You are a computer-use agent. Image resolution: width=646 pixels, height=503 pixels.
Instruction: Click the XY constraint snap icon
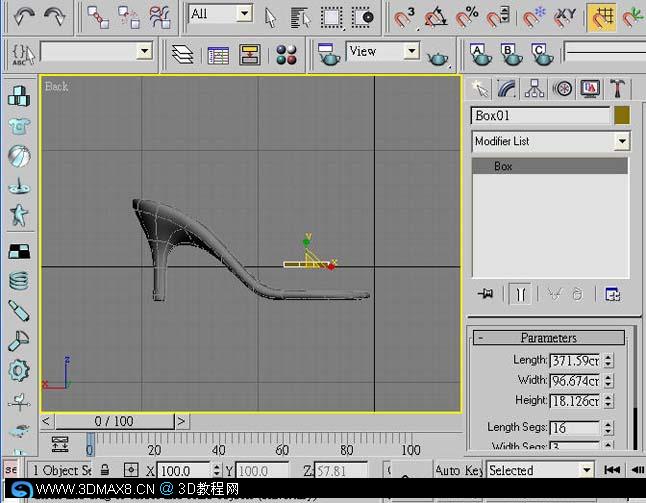click(565, 18)
